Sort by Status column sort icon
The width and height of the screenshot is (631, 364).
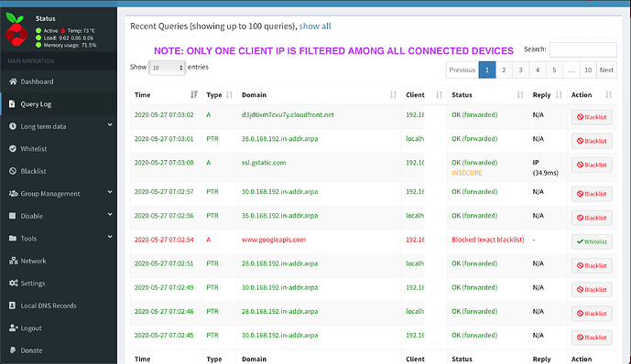pyautogui.click(x=520, y=95)
